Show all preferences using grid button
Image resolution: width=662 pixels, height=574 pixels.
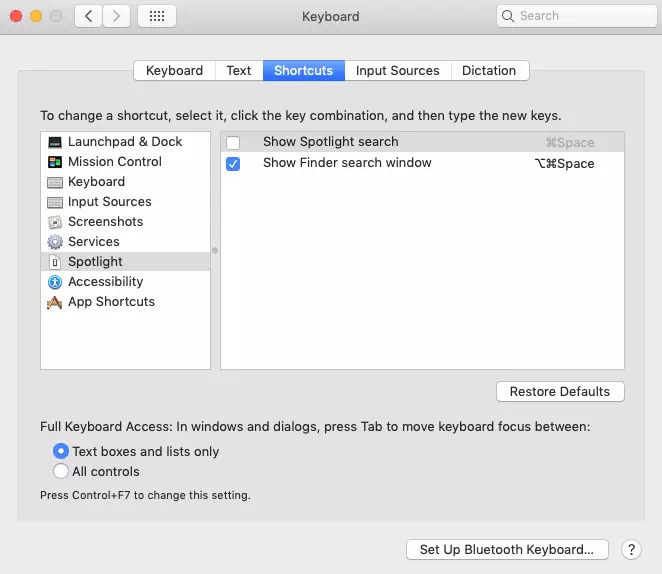(x=157, y=16)
